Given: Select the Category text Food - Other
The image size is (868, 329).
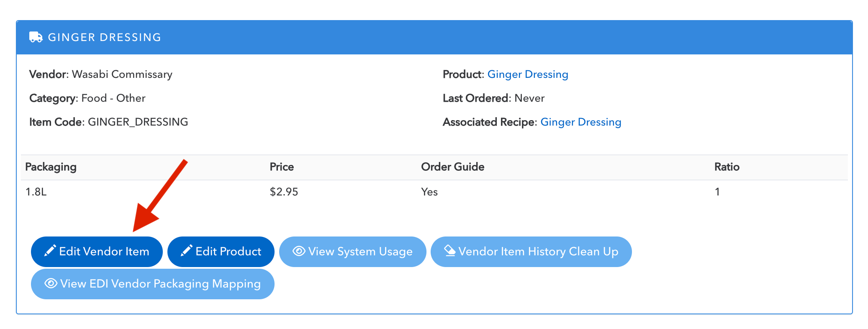Looking at the screenshot, I should (x=113, y=98).
